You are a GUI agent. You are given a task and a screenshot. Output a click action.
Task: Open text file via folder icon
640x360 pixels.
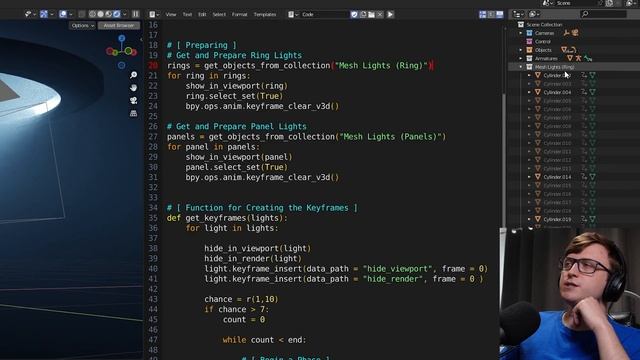pos(371,14)
